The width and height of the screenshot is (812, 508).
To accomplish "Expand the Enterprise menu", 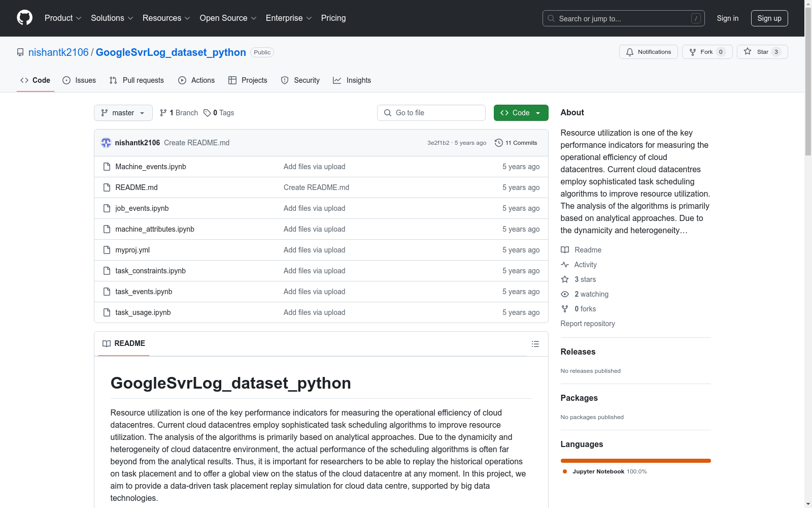I will click(x=289, y=18).
